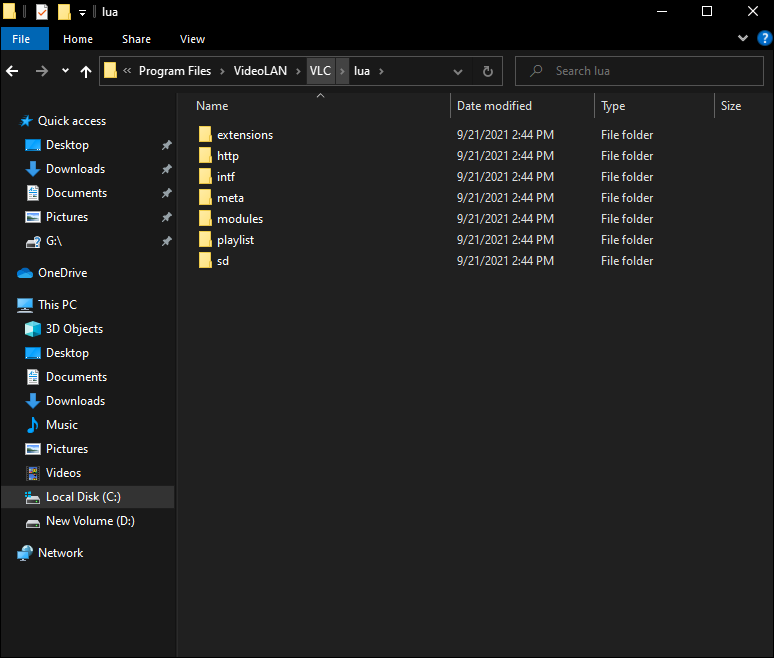This screenshot has height=658, width=774.
Task: Open 3D Objects in navigation pane
Action: click(74, 329)
